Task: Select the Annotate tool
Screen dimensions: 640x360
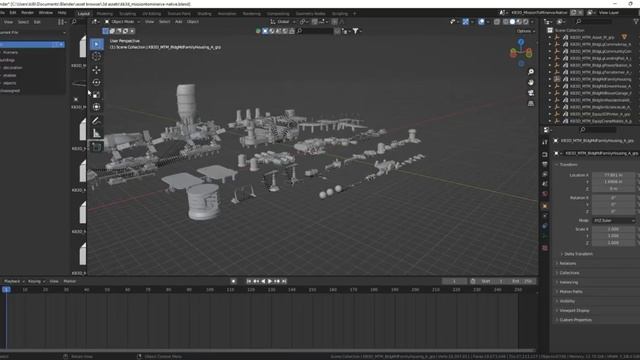Action: (96, 121)
